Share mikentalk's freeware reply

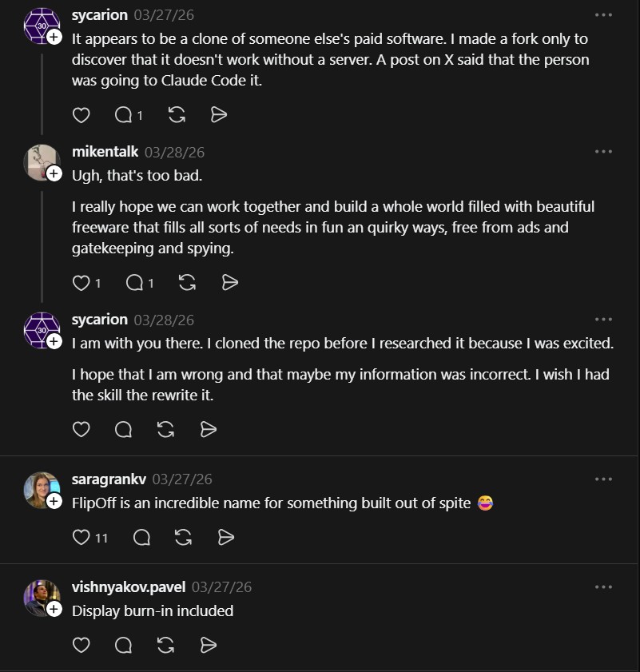[229, 282]
